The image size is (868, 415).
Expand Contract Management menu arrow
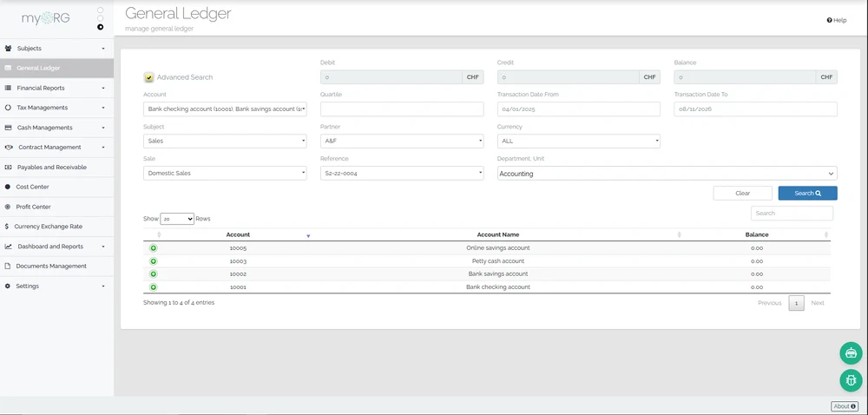(x=103, y=148)
